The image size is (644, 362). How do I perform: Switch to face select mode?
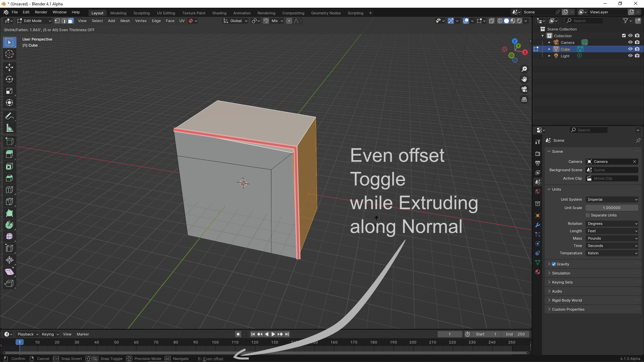tap(70, 21)
